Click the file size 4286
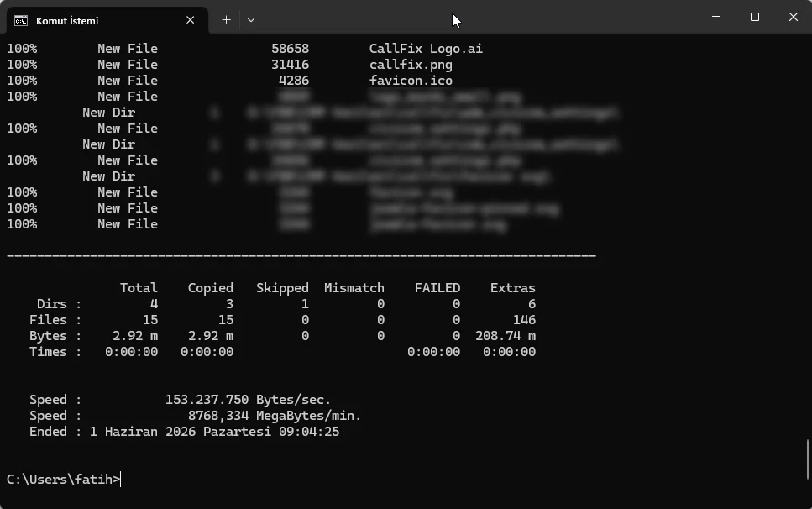 (x=294, y=81)
